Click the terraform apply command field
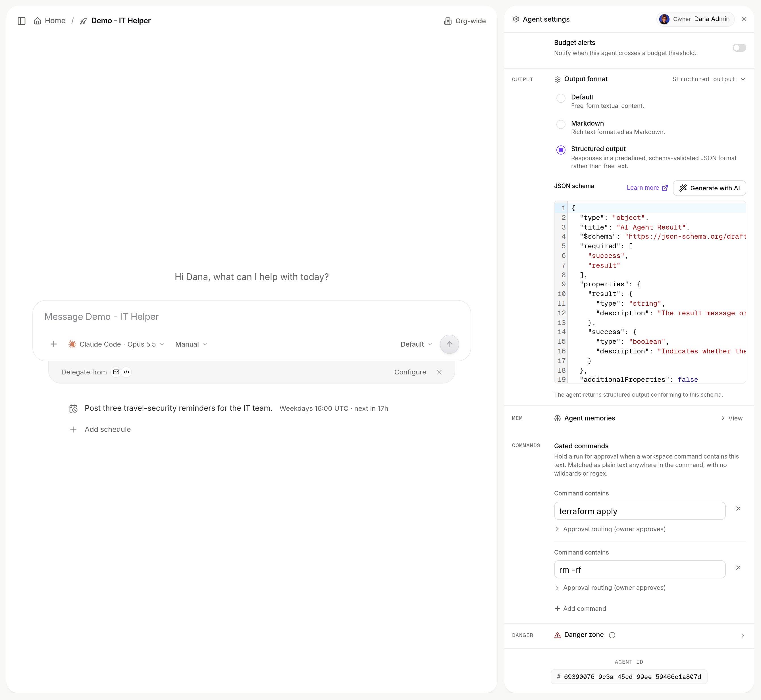 click(x=639, y=511)
